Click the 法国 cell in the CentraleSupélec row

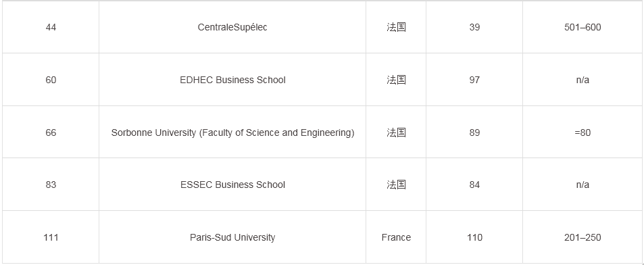point(396,27)
